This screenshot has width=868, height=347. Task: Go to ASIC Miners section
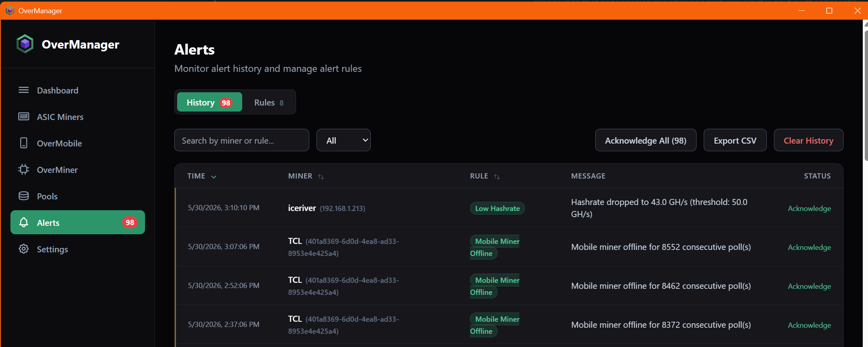78,117
